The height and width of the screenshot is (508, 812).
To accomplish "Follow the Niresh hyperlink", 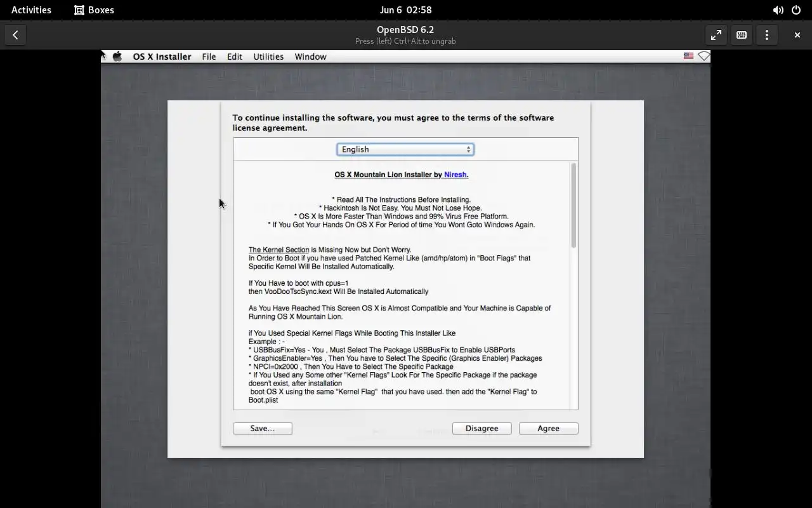I will tap(456, 175).
